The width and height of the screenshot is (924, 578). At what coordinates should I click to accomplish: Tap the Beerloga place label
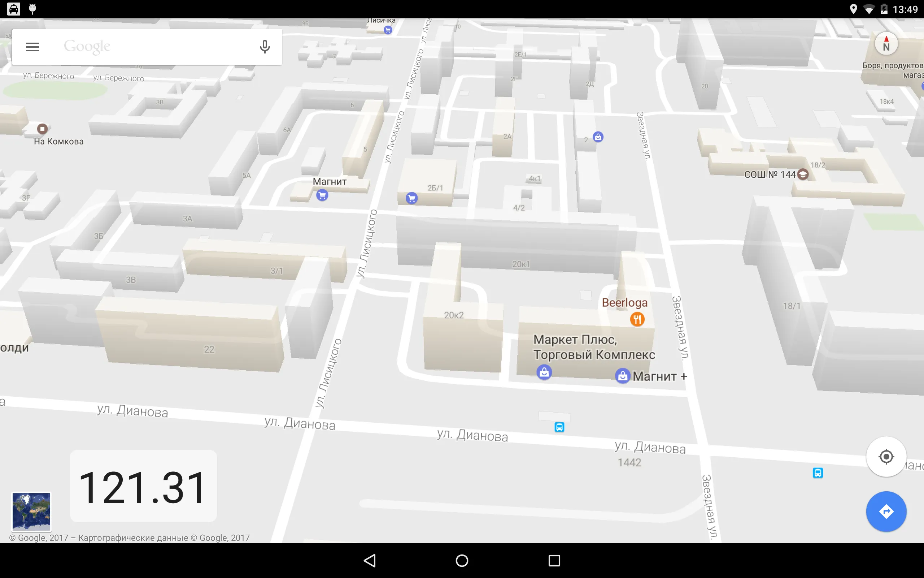click(x=625, y=303)
